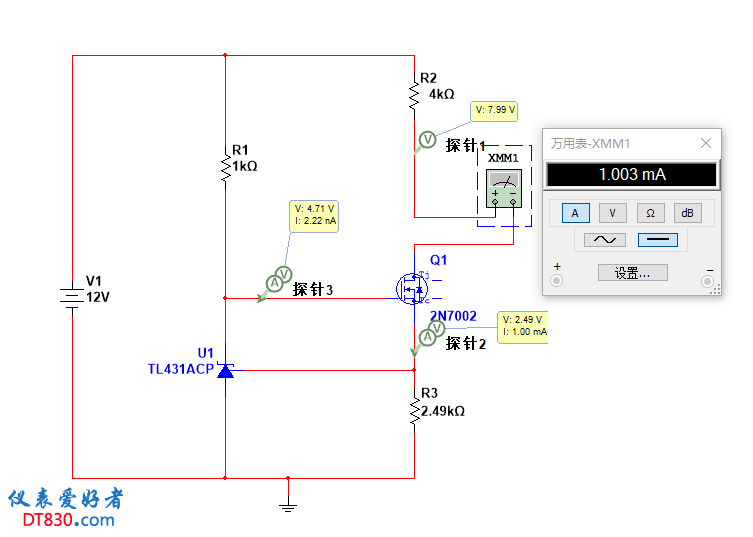
Task: Choose DC straight line signal mode
Action: 657,240
